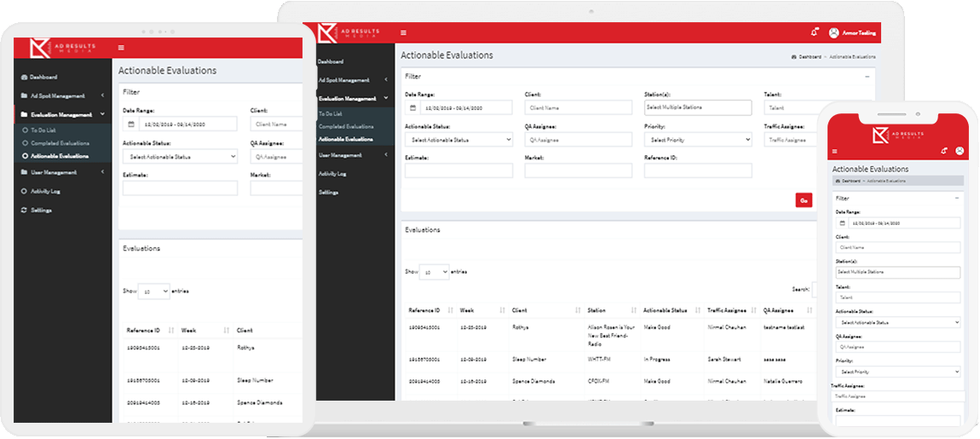Sort by Client column on the laptop table

tap(578, 310)
